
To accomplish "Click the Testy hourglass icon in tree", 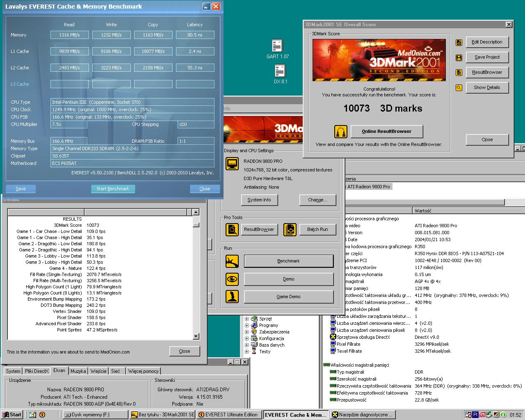I will 254,352.
